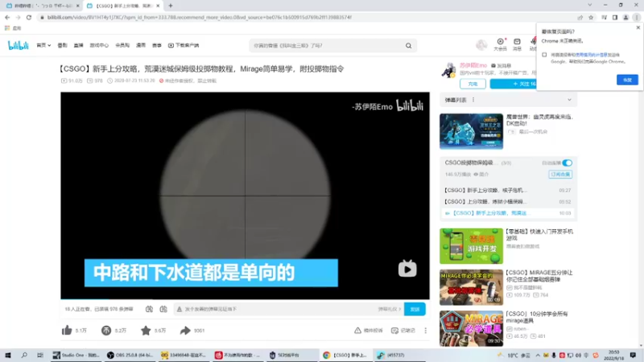Open danmaku settings icon below video
Image resolution: width=644 pixels, height=362 pixels.
click(163, 309)
